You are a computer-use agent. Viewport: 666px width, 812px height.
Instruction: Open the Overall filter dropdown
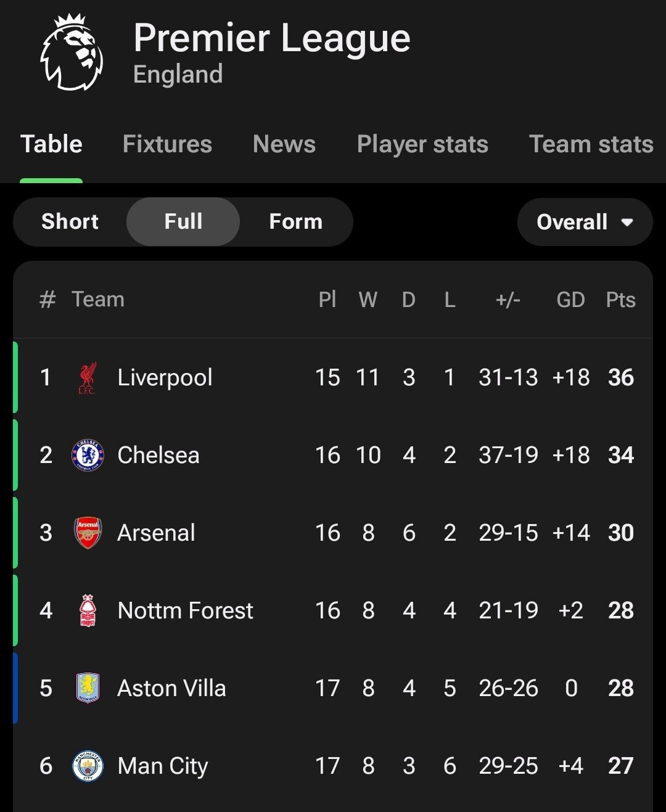585,222
